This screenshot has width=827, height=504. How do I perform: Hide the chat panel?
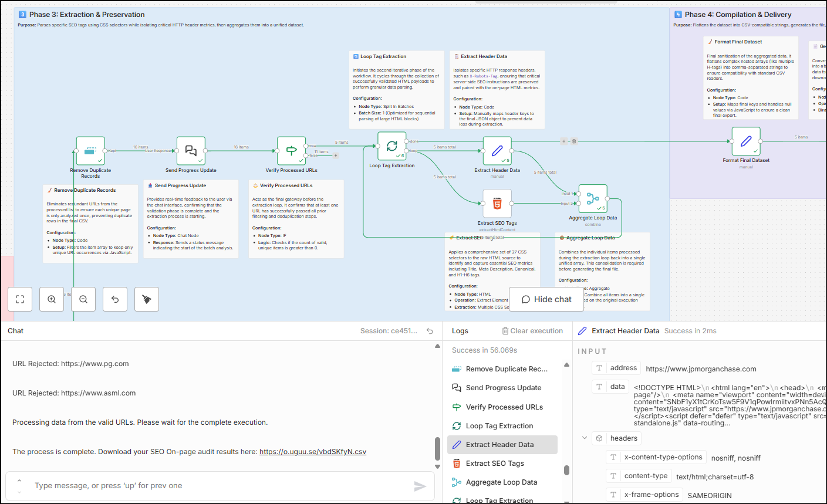546,299
